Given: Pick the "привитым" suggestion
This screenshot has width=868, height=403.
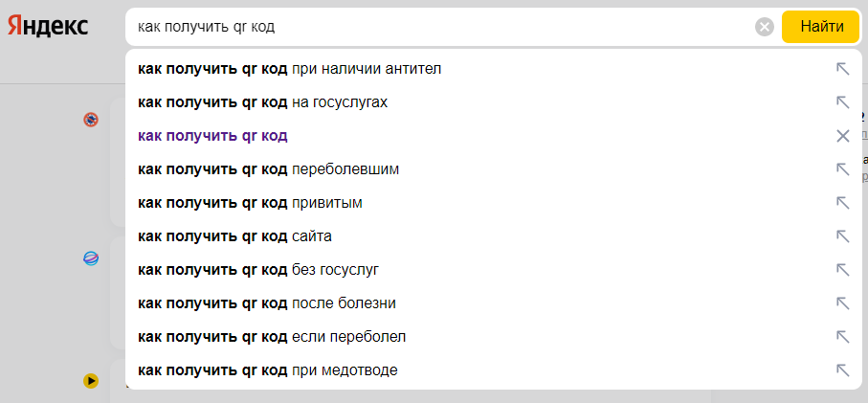Looking at the screenshot, I should point(493,203).
